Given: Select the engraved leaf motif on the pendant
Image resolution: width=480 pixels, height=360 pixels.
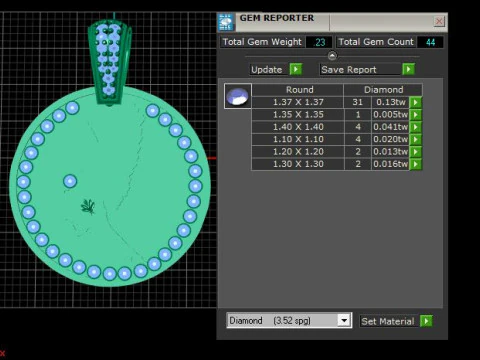Looking at the screenshot, I should 88,207.
